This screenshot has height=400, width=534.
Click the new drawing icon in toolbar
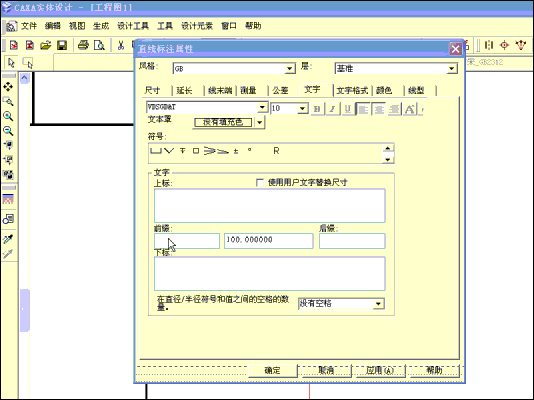[14, 45]
